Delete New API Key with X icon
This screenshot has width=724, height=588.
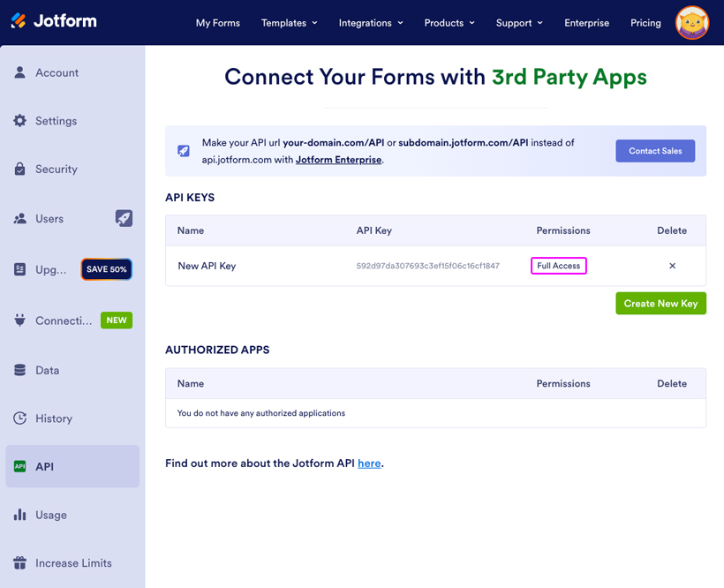tap(672, 266)
